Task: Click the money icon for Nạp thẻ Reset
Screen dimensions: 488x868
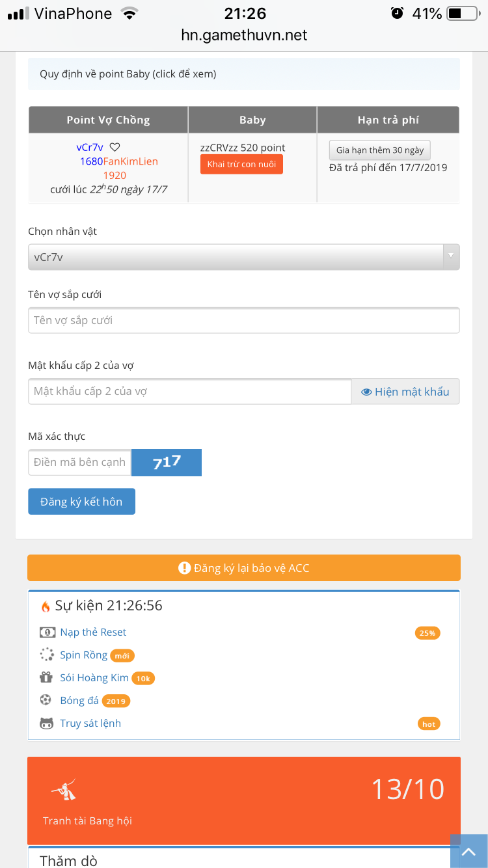Action: click(x=47, y=632)
